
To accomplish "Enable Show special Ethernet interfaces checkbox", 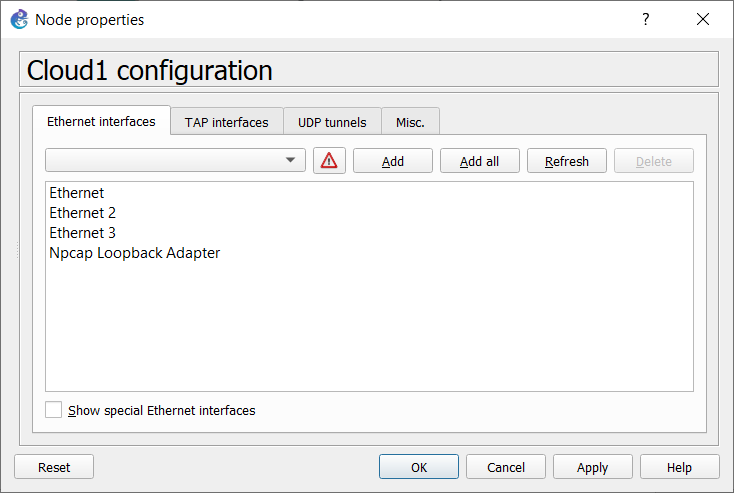I will (53, 410).
